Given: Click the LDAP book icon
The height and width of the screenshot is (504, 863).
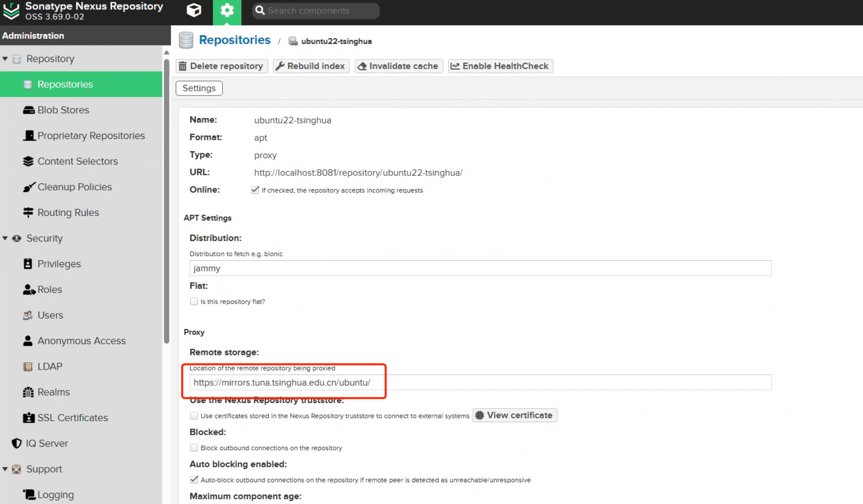Looking at the screenshot, I should (x=28, y=367).
